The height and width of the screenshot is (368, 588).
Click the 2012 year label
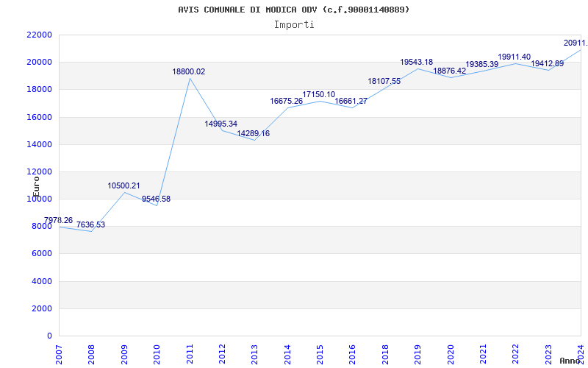(x=223, y=355)
